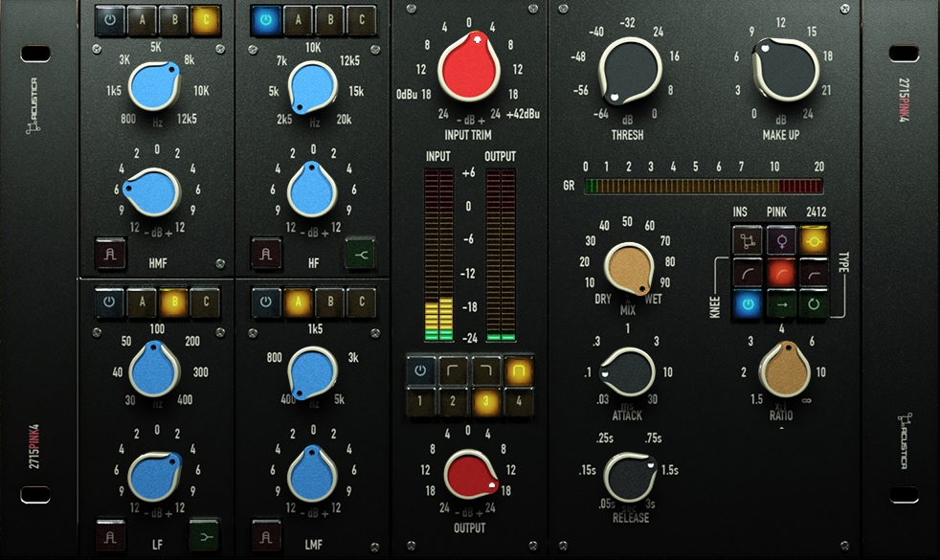Select the high-pass filter icon

pos(453,370)
